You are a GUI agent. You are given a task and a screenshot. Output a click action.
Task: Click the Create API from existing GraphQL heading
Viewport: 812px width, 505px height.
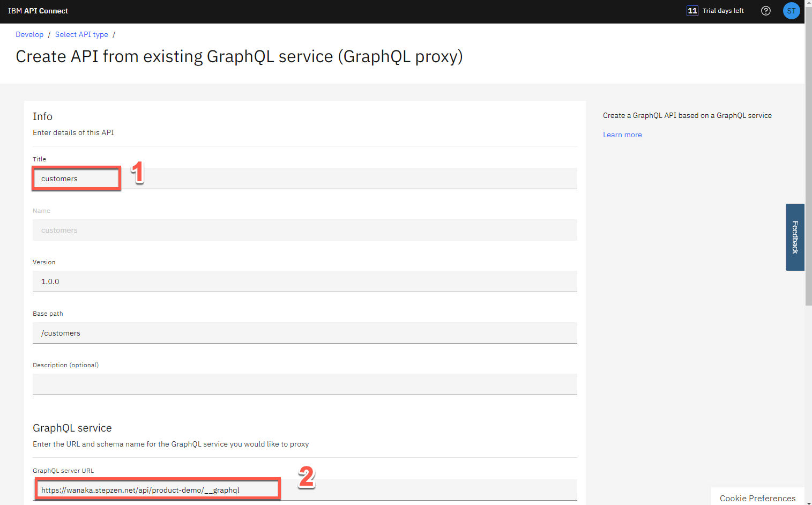239,56
